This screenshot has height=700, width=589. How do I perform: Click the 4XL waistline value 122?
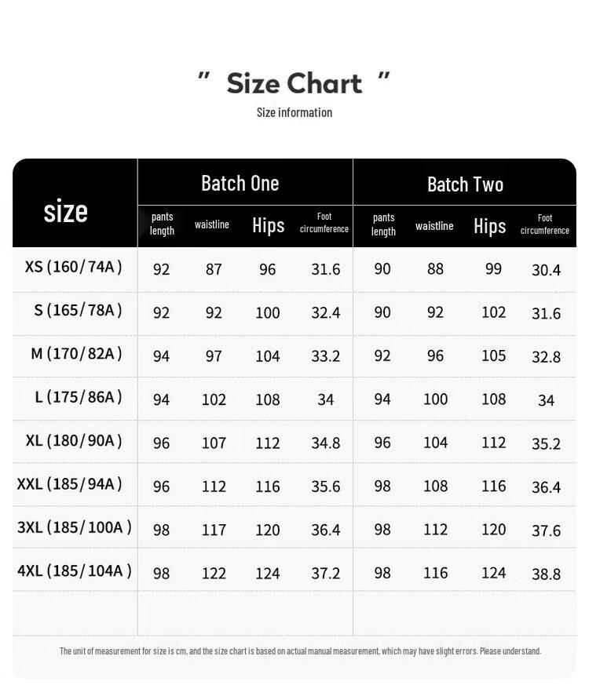214,573
